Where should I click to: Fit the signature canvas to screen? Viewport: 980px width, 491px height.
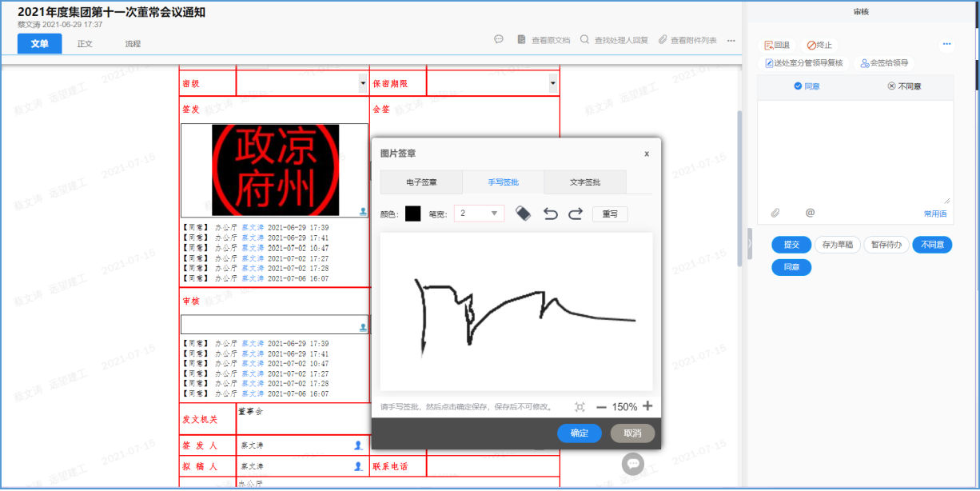click(x=580, y=407)
